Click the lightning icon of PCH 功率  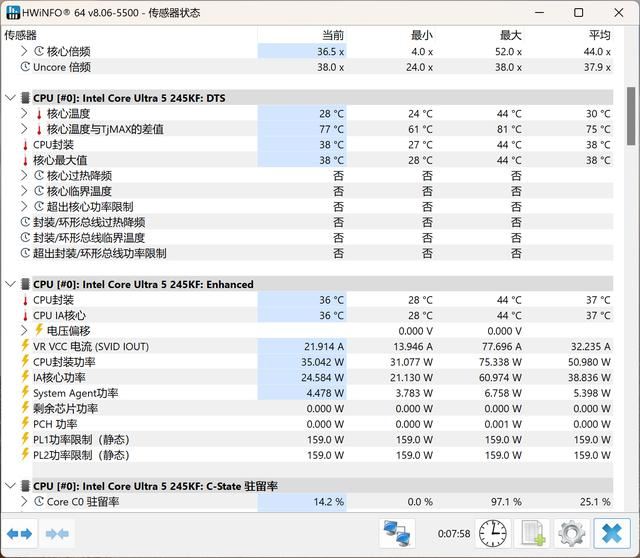tap(25, 423)
